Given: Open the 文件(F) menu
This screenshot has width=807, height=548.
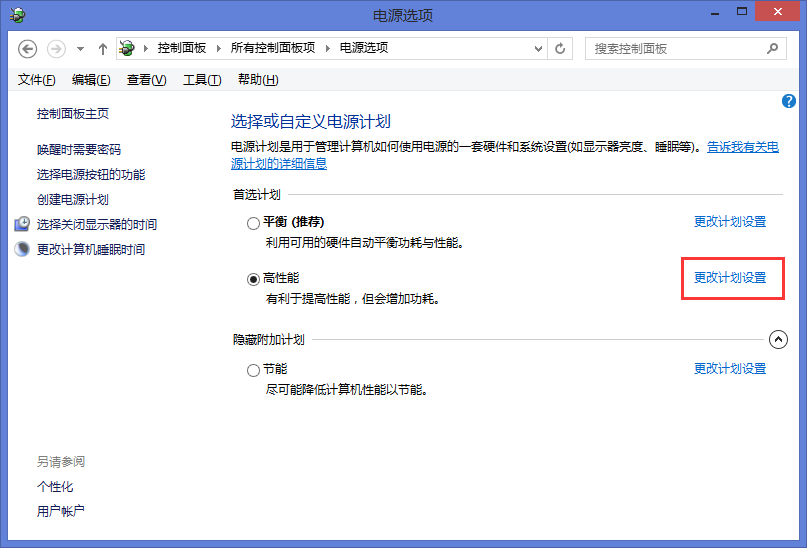Looking at the screenshot, I should 36,80.
